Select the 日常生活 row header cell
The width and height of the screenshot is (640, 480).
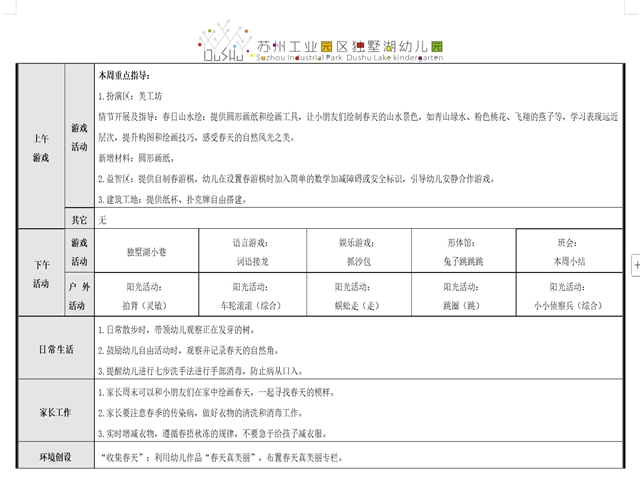[56, 349]
